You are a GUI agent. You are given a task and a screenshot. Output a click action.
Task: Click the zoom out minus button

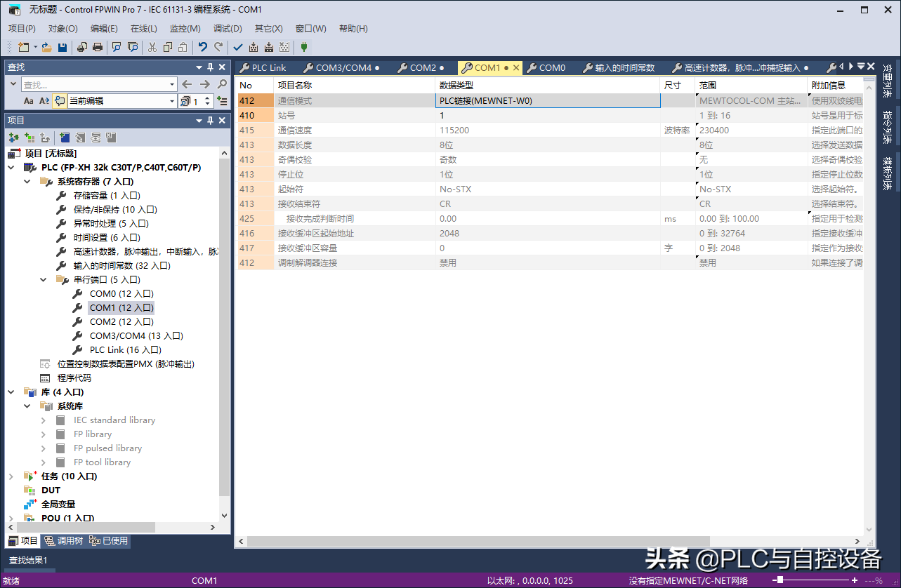pyautogui.click(x=774, y=580)
